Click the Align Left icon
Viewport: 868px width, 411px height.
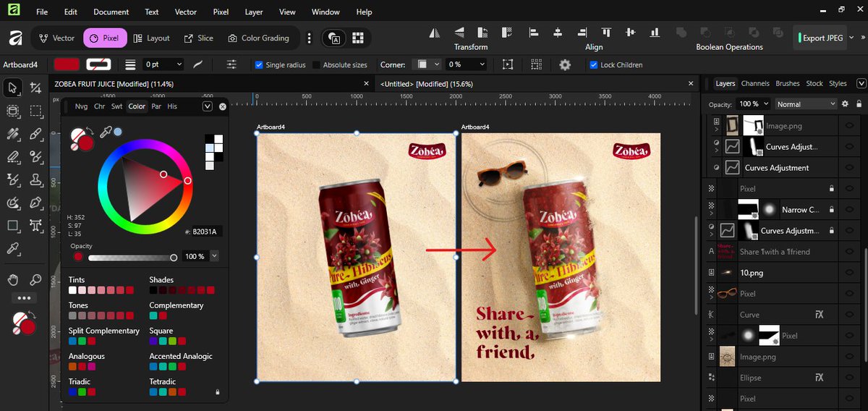[533, 33]
